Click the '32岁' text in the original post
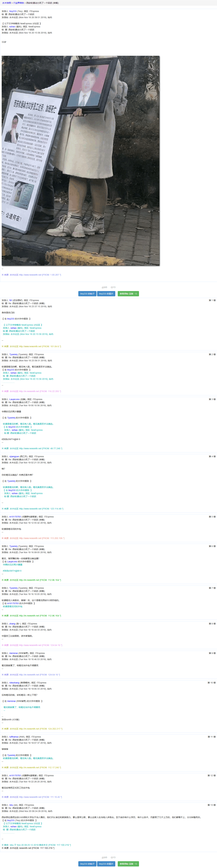The height and width of the screenshot is (868, 217). pyautogui.click(x=4, y=42)
